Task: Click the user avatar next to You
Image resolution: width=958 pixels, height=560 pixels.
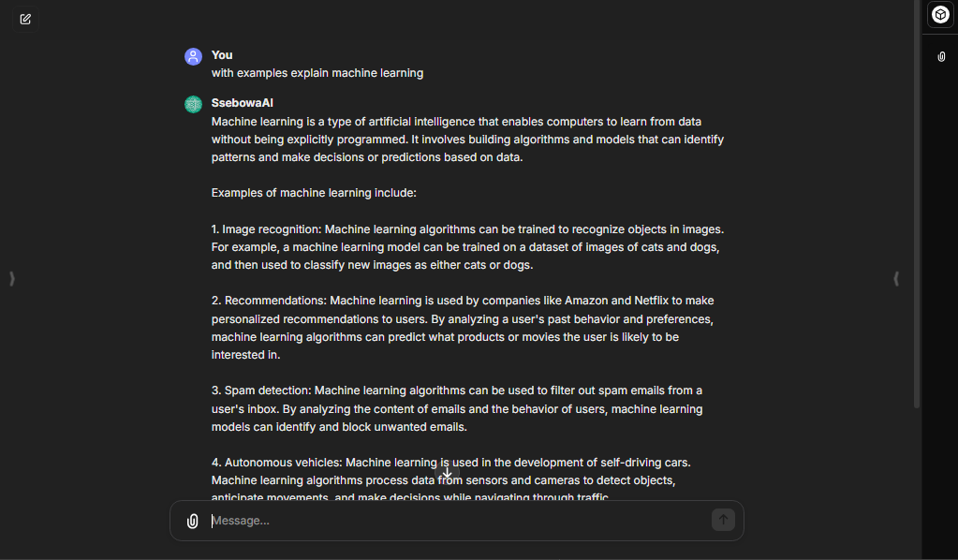Action: 193,56
